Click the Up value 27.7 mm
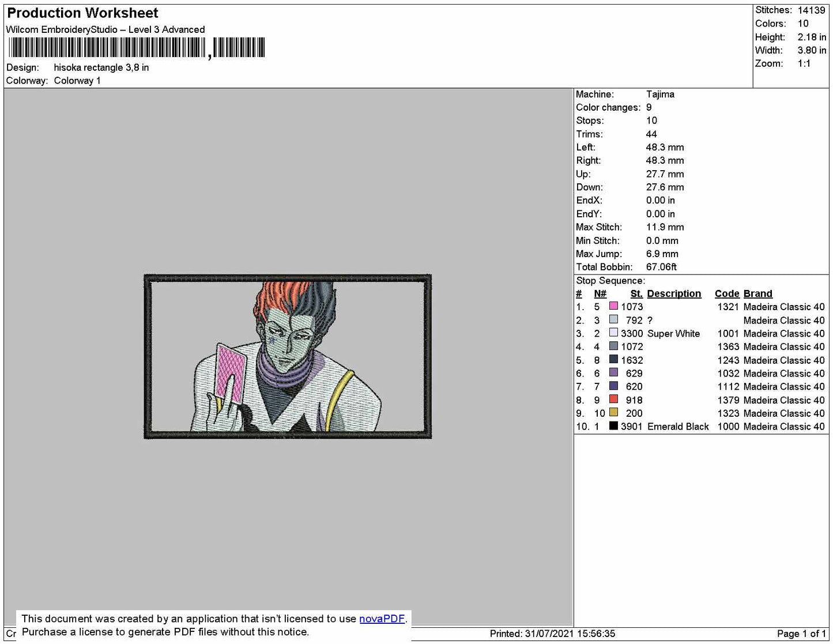The width and height of the screenshot is (833, 644). point(665,174)
